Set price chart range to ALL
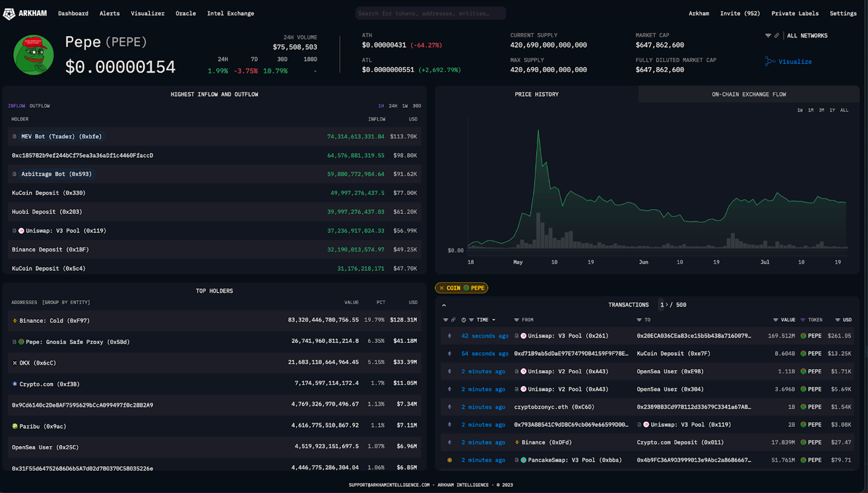Image resolution: width=868 pixels, height=493 pixels. click(x=844, y=110)
